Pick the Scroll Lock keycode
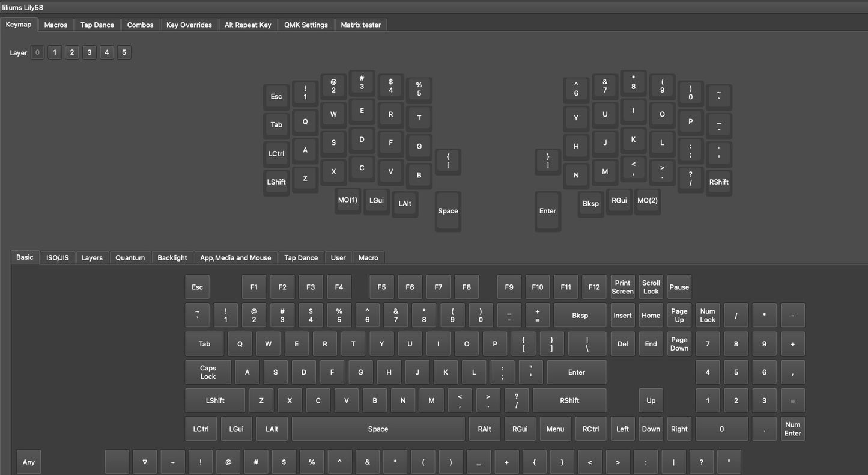868x475 pixels. [x=651, y=287]
